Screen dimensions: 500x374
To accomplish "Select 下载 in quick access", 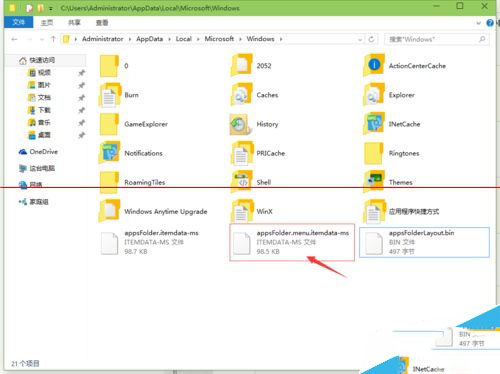I will point(39,110).
